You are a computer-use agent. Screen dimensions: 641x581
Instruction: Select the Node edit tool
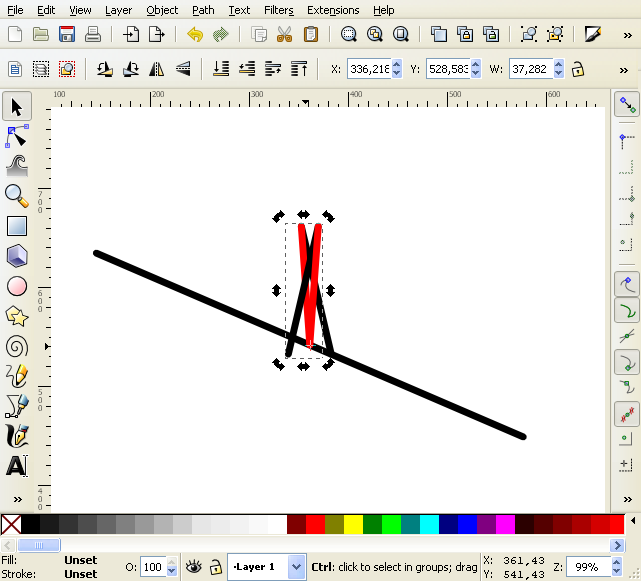[x=17, y=137]
